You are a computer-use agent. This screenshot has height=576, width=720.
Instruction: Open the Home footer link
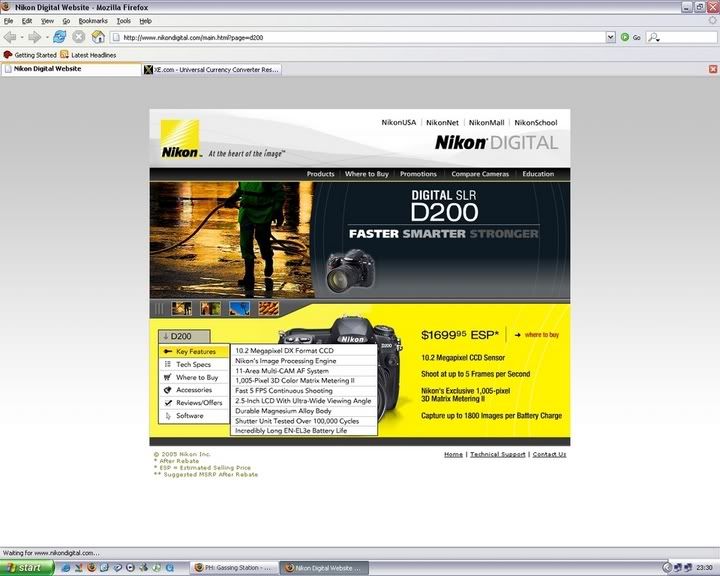point(453,454)
